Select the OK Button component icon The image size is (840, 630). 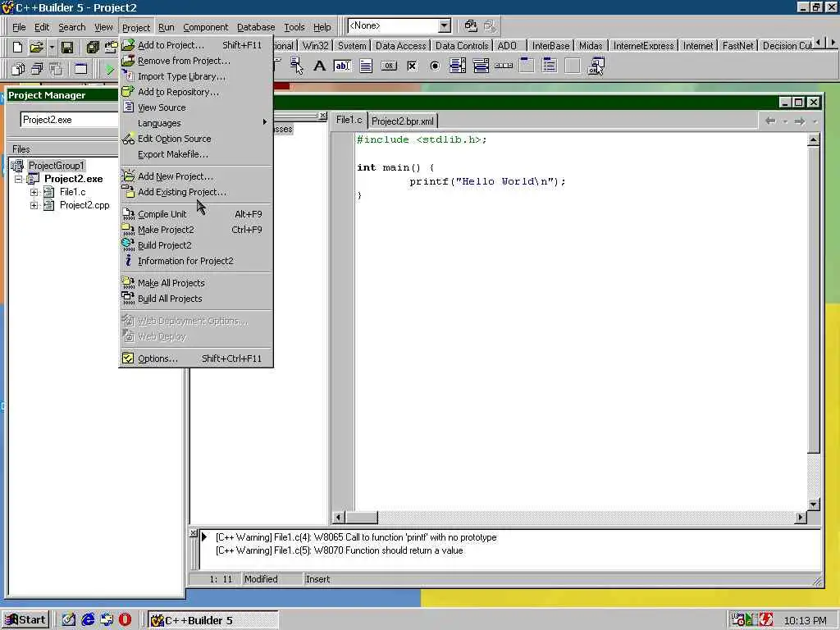388,66
